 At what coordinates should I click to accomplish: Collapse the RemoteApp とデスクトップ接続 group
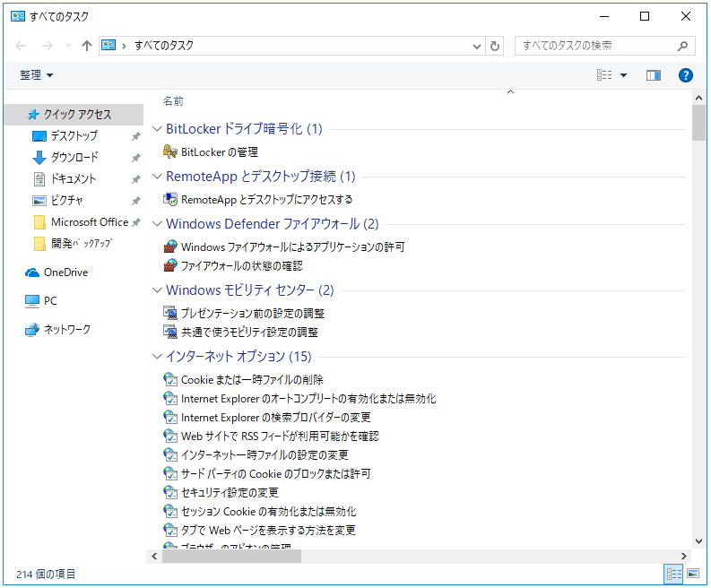pos(157,176)
